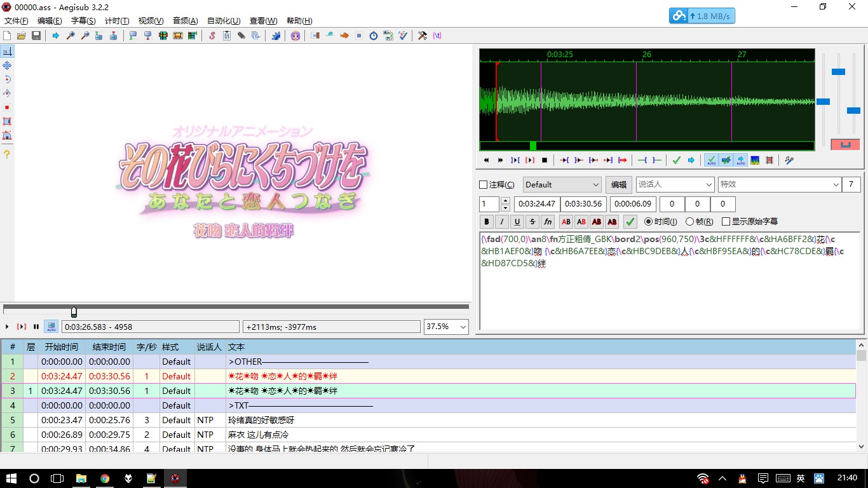Adjust the audio volume vertical slider
The height and width of the screenshot is (488, 868).
[x=853, y=111]
